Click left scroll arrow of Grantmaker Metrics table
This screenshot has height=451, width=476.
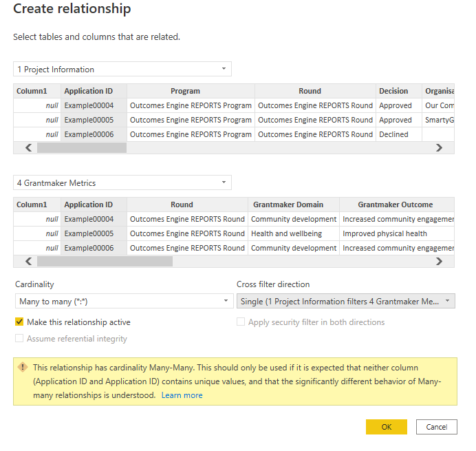tap(28, 261)
